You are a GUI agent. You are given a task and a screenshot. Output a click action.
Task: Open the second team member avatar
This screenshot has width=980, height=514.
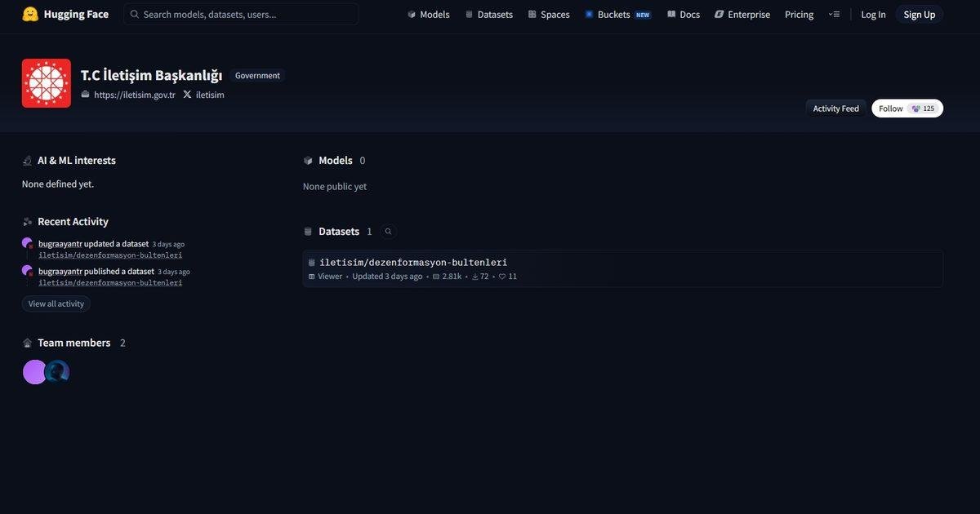point(57,372)
